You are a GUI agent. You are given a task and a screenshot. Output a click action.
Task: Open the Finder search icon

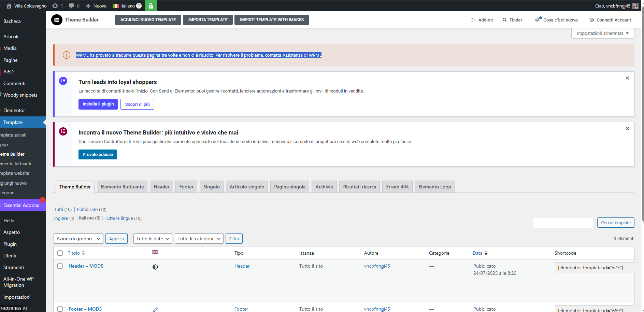pos(504,20)
